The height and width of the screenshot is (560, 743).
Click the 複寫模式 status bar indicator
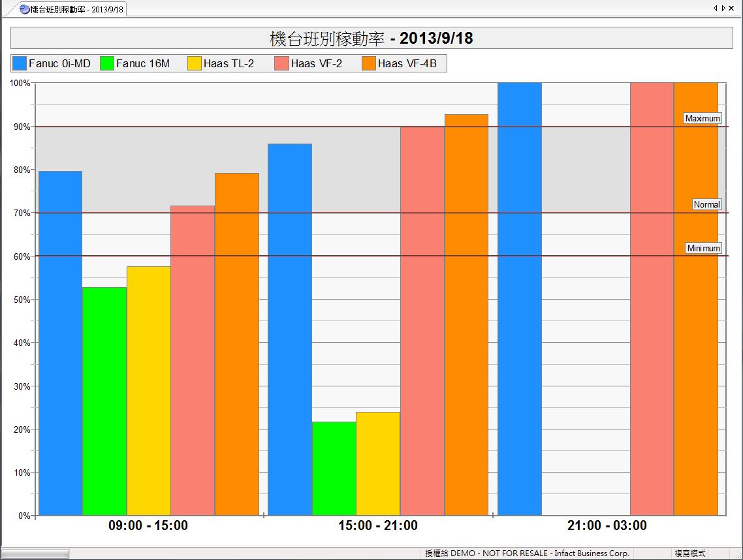click(690, 553)
